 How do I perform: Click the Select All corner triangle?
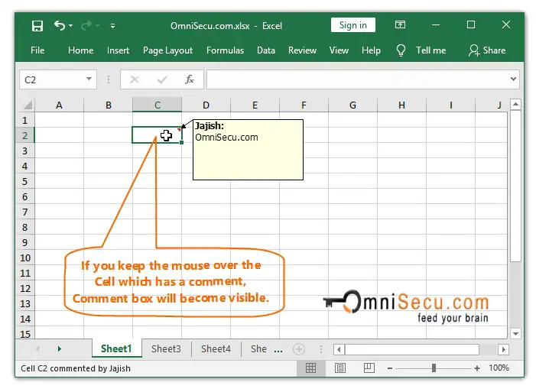(28, 105)
